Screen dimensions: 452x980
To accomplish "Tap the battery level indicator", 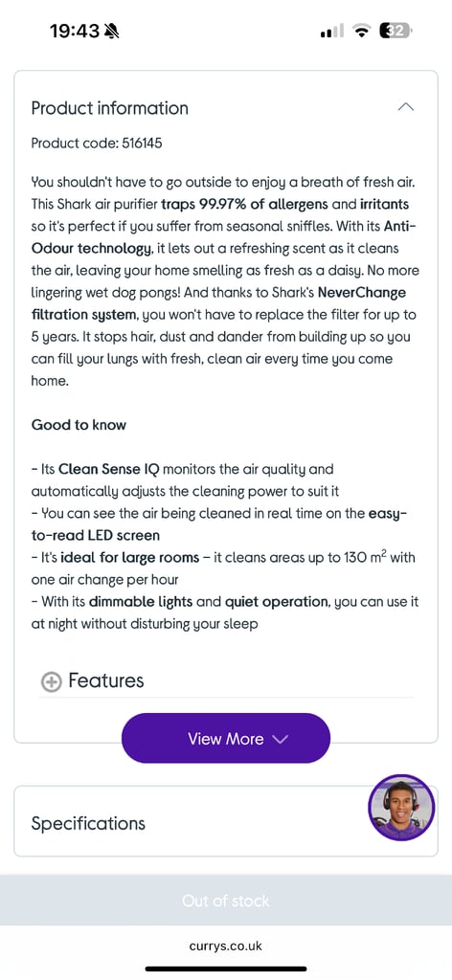I will (395, 32).
